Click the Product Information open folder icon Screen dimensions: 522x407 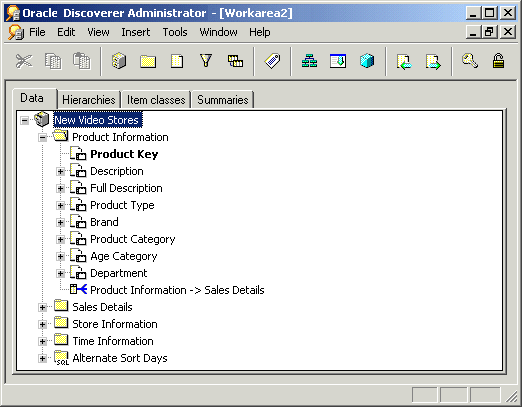tap(61, 136)
